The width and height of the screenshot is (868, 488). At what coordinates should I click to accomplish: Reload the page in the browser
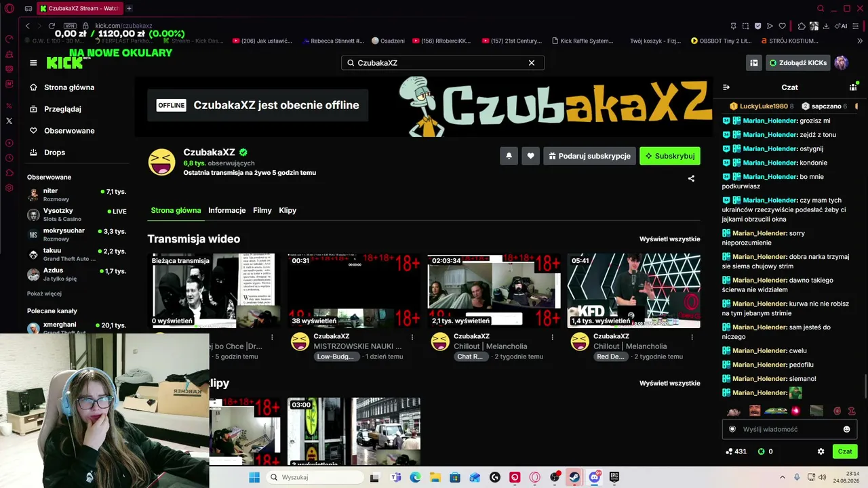tap(52, 26)
